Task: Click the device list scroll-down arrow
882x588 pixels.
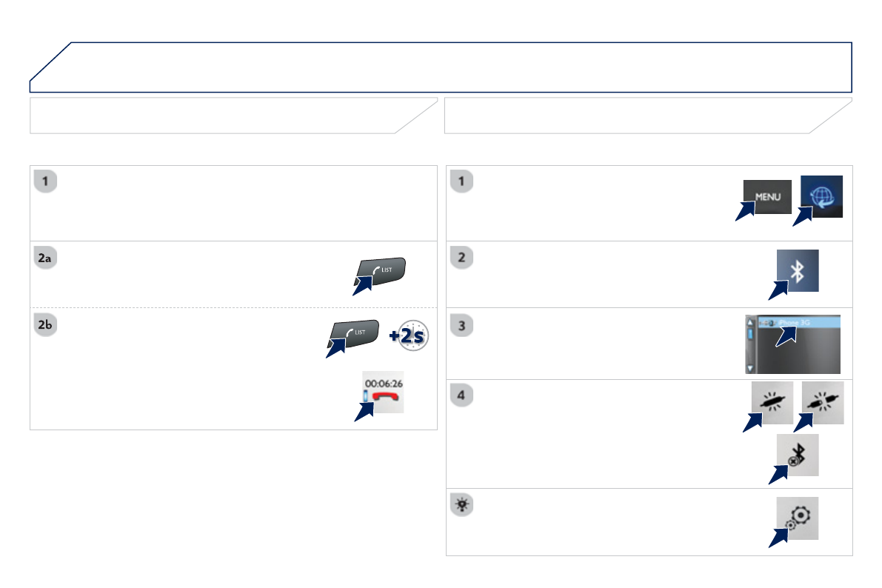Action: click(752, 367)
